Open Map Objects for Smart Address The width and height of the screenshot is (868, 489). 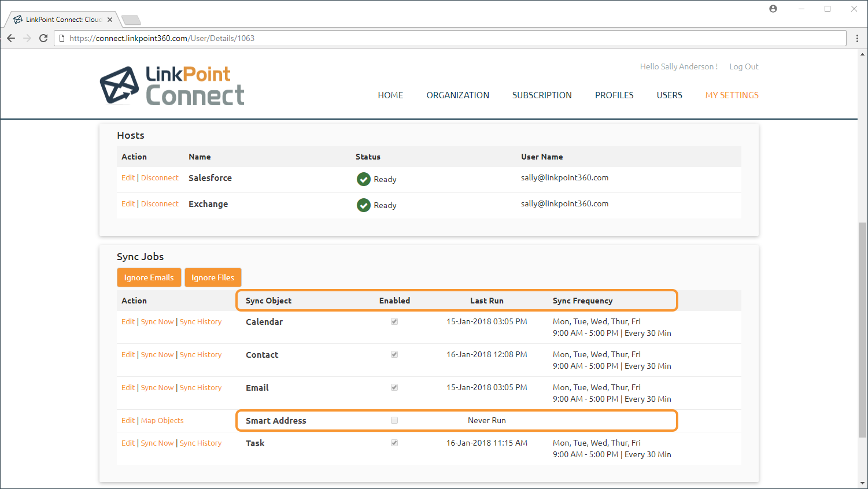pyautogui.click(x=162, y=421)
